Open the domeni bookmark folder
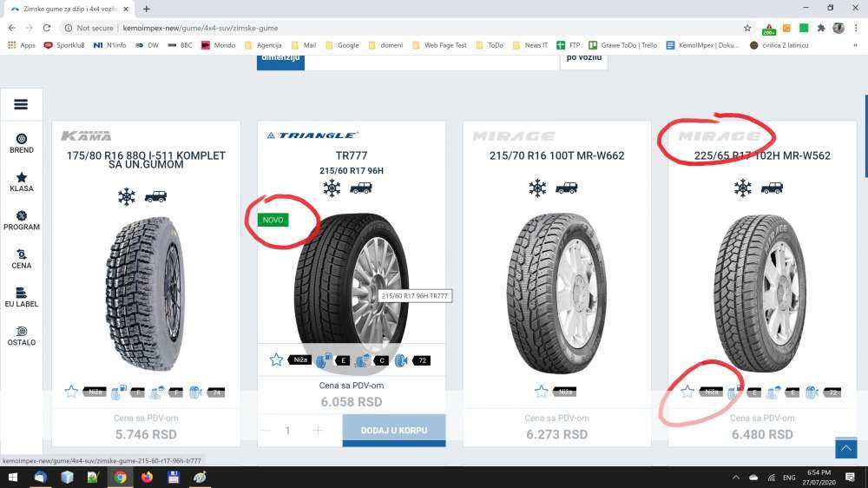This screenshot has width=868, height=488. pos(386,45)
